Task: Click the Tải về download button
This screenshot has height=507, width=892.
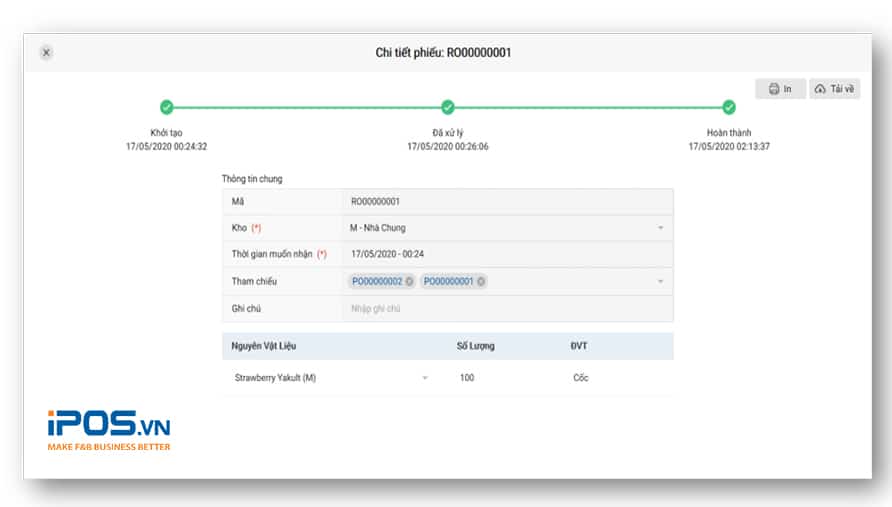Action: pyautogui.click(x=834, y=89)
